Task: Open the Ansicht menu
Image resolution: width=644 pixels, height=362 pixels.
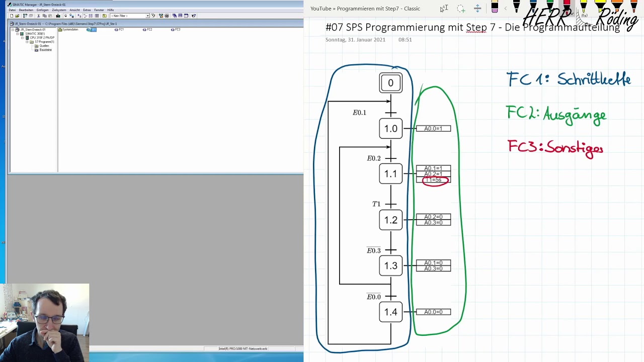Action: coord(74,10)
